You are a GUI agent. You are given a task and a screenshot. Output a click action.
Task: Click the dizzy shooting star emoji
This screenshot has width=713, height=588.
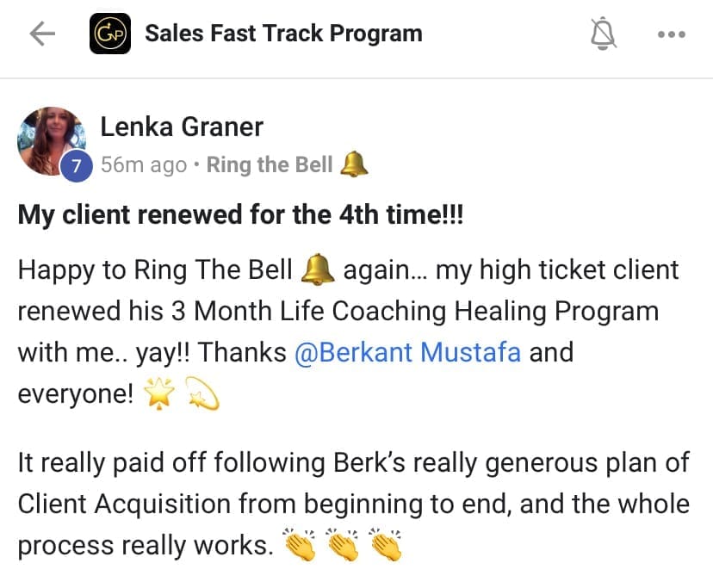(201, 395)
